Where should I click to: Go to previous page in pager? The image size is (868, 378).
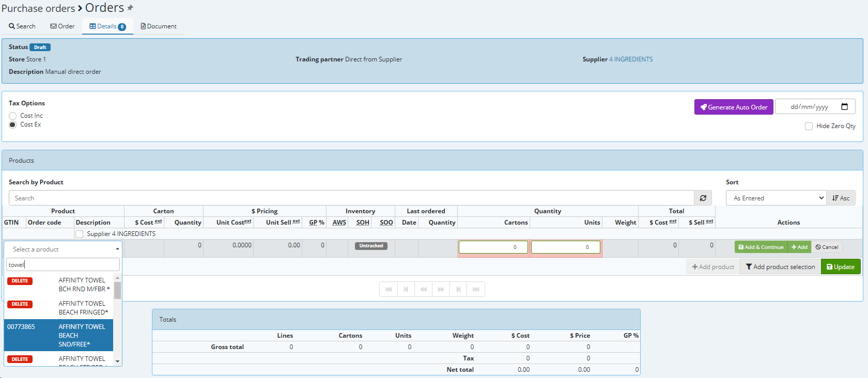pos(406,290)
